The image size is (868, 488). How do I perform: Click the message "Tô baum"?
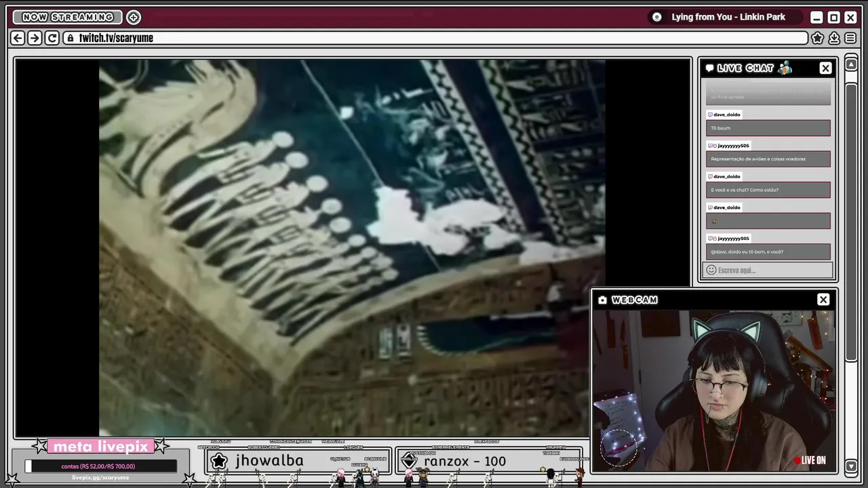tap(768, 128)
